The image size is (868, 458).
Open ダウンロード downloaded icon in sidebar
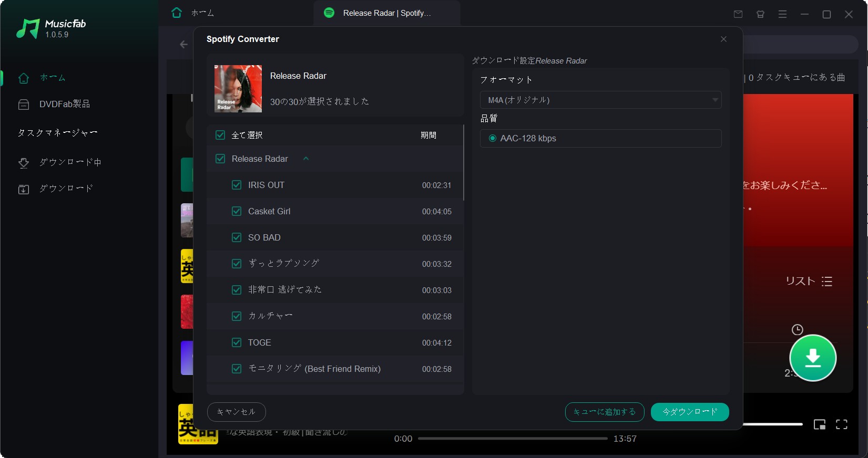[x=24, y=189]
